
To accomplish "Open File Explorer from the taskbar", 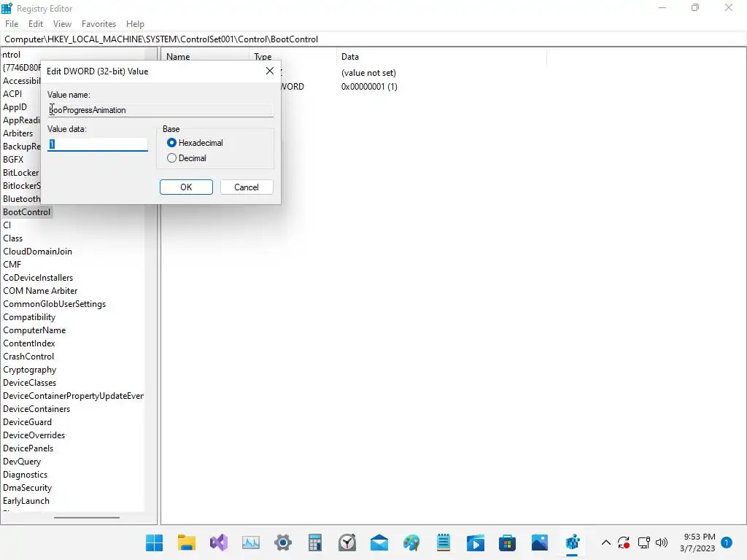I will (186, 542).
